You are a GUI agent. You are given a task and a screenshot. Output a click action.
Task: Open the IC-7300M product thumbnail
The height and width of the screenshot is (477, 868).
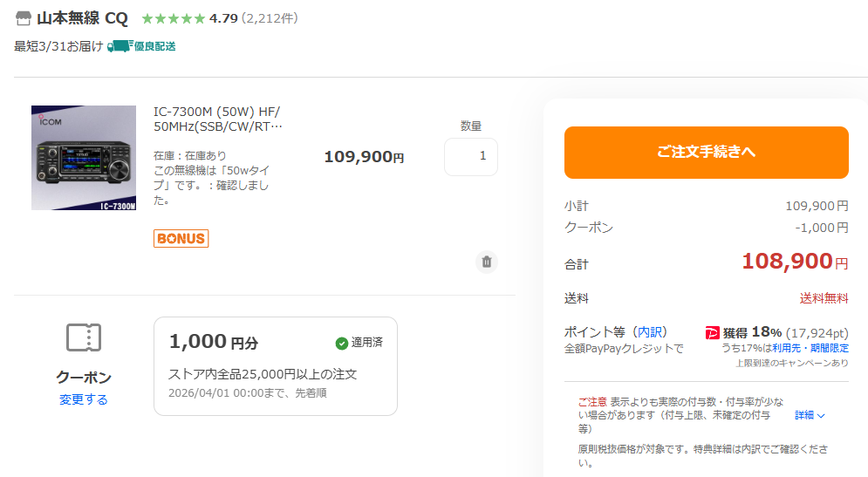84,158
